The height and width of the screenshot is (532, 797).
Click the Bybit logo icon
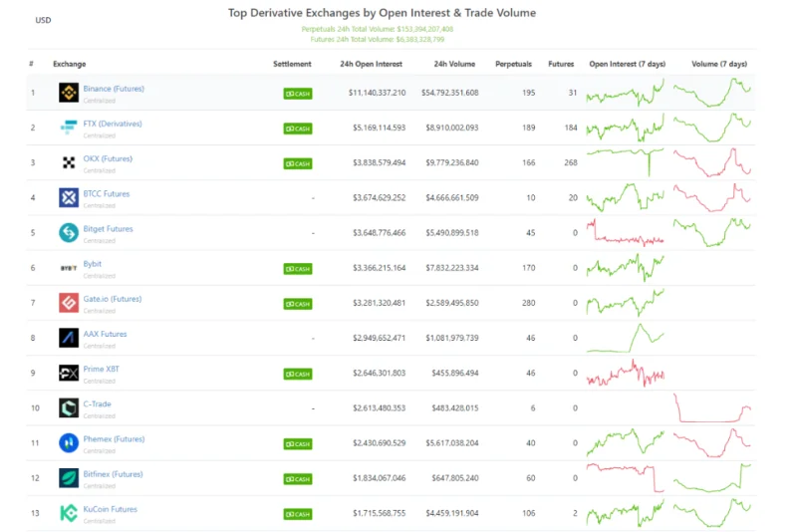pyautogui.click(x=69, y=268)
